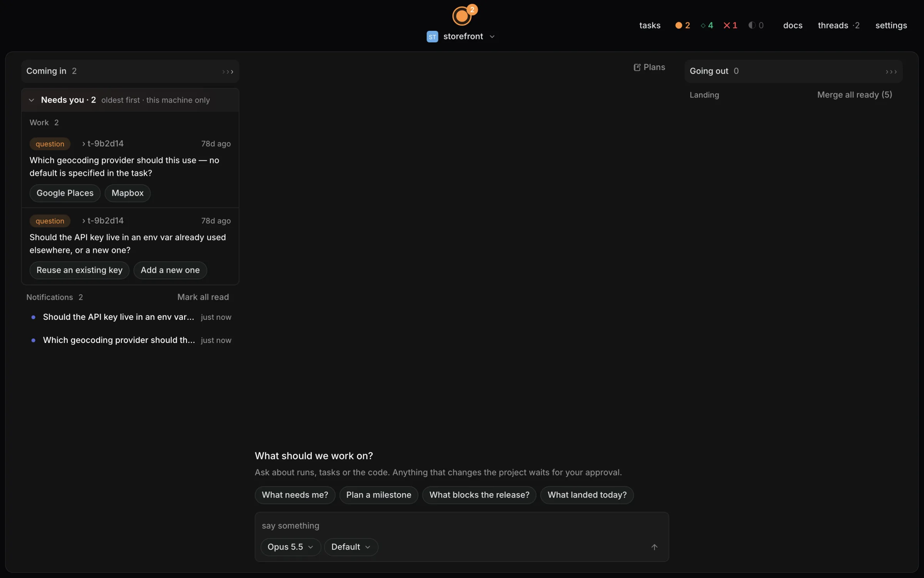Choose Mapbox answer
This screenshot has height=578, width=924.
point(127,193)
